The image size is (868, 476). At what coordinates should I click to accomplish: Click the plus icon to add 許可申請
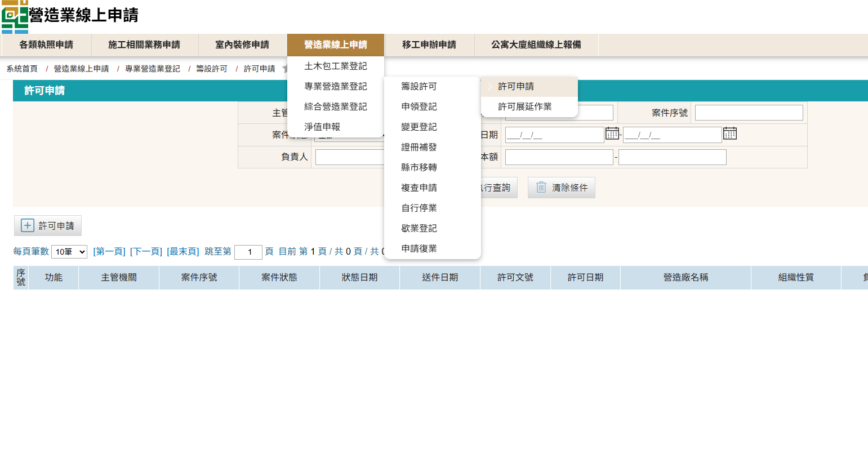[x=28, y=225]
